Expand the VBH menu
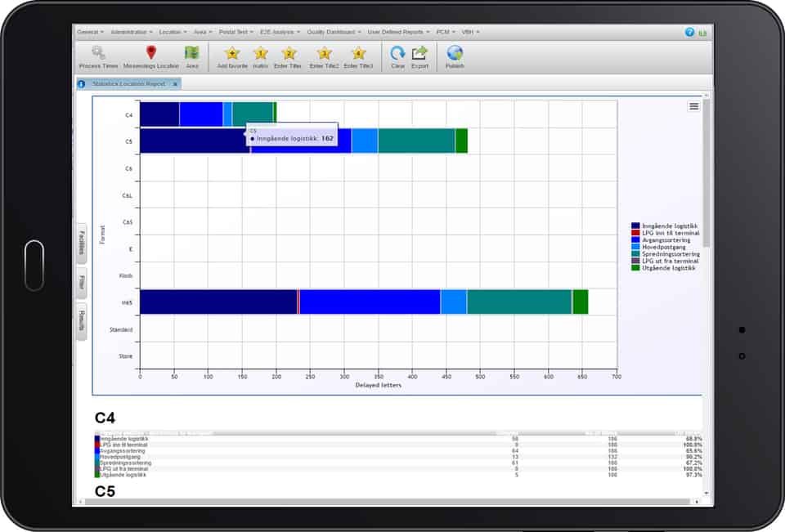The width and height of the screenshot is (785, 532). click(x=470, y=32)
